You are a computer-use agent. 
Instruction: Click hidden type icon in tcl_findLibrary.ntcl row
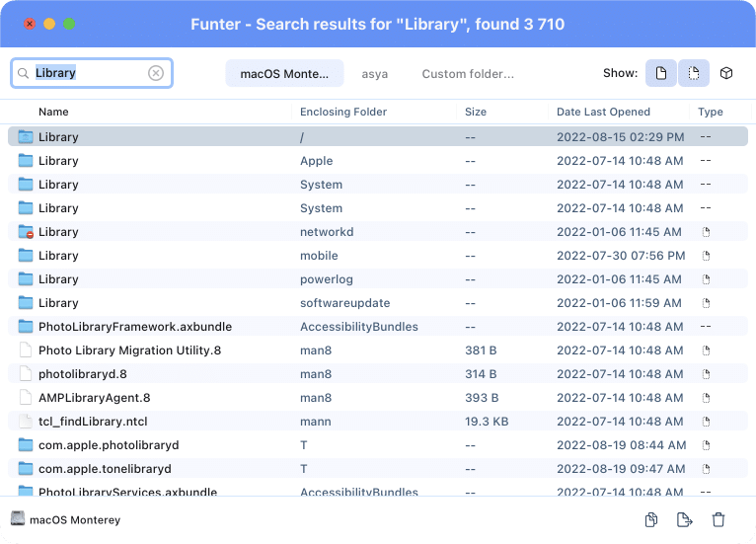pos(706,422)
